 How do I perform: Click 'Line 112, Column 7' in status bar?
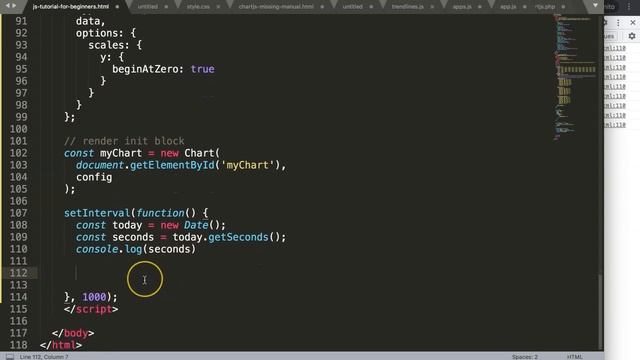coord(44,357)
